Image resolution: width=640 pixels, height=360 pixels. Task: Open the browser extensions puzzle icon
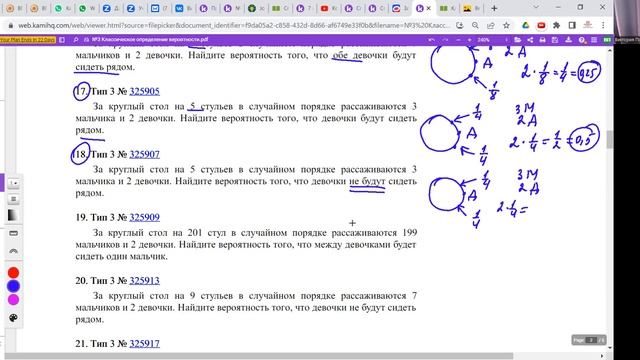tap(556, 25)
